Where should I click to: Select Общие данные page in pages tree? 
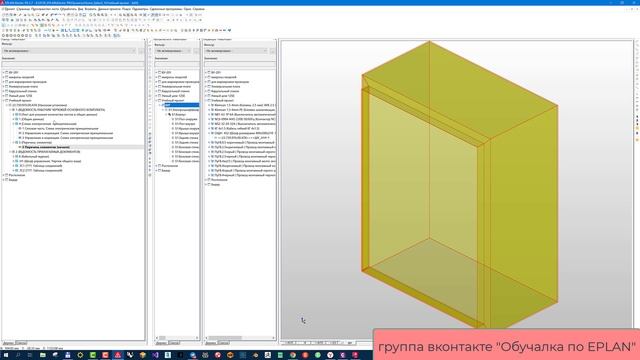[x=31, y=119]
